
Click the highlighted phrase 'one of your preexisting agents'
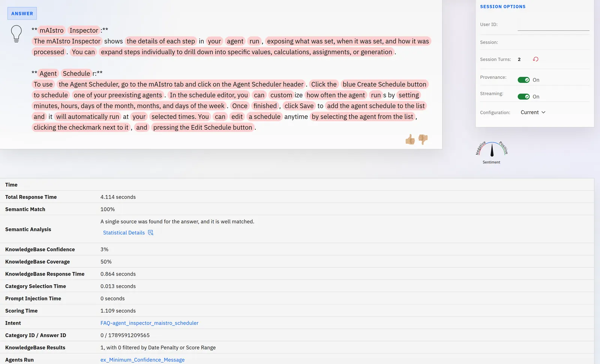(x=118, y=95)
